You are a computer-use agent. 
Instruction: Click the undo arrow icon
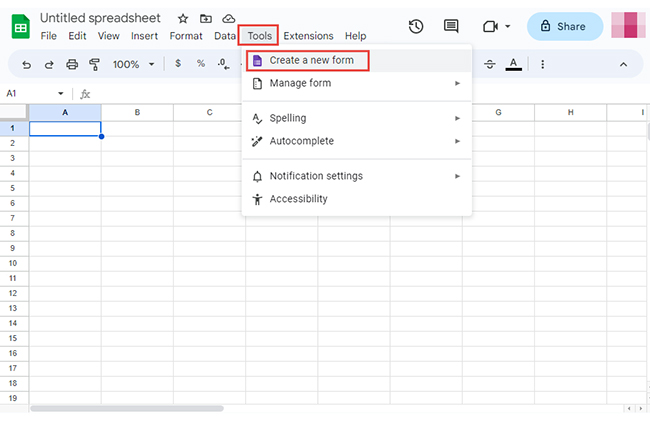[27, 64]
